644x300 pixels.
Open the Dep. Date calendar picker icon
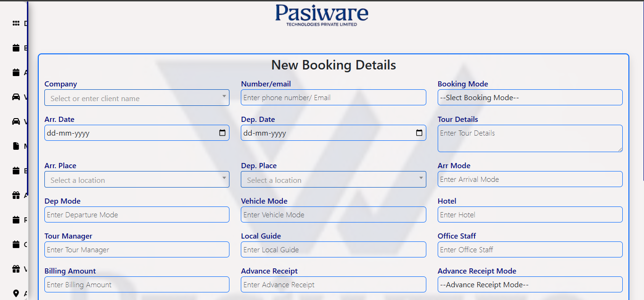(419, 133)
